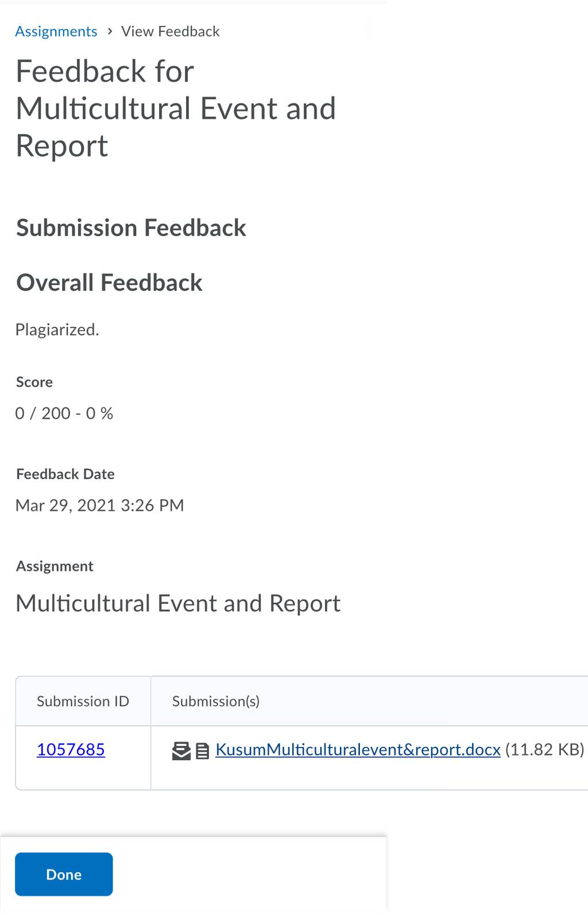Click the Assignment label
The width and height of the screenshot is (588, 917).
coord(55,567)
